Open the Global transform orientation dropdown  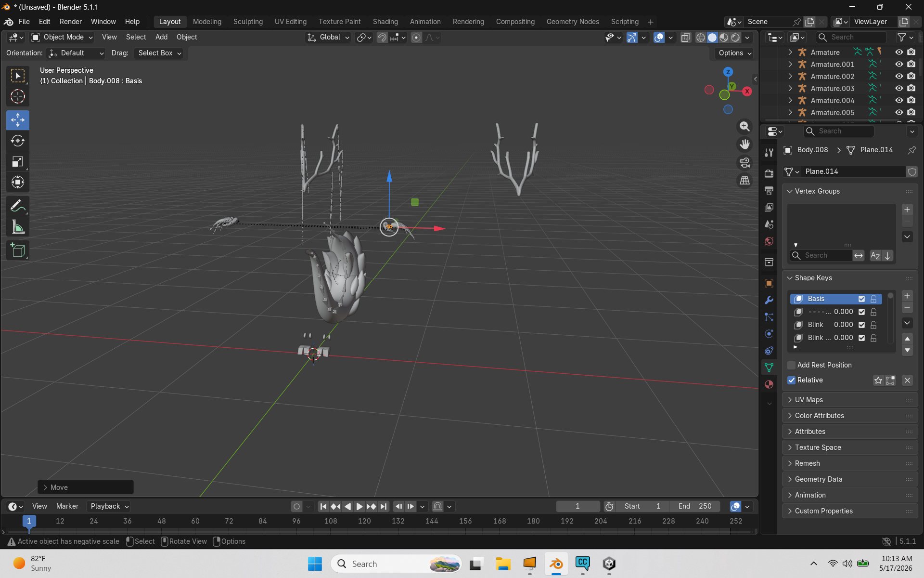(328, 38)
